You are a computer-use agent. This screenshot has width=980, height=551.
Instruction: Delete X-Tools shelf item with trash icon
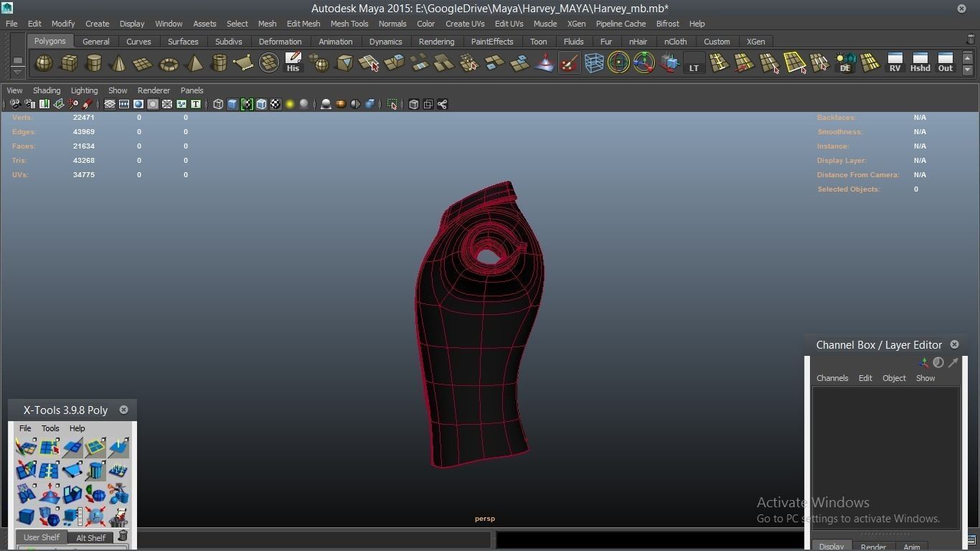(x=123, y=536)
